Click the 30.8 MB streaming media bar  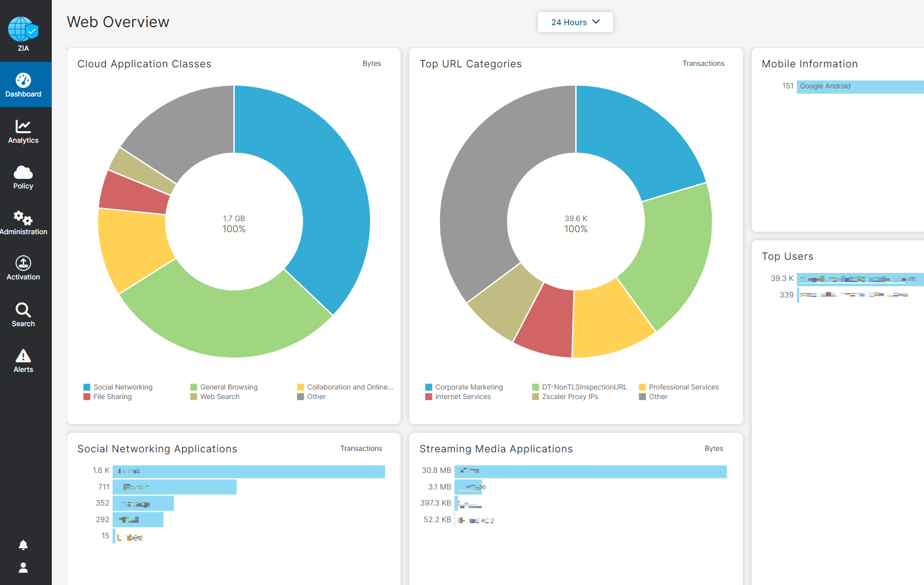[x=590, y=471]
